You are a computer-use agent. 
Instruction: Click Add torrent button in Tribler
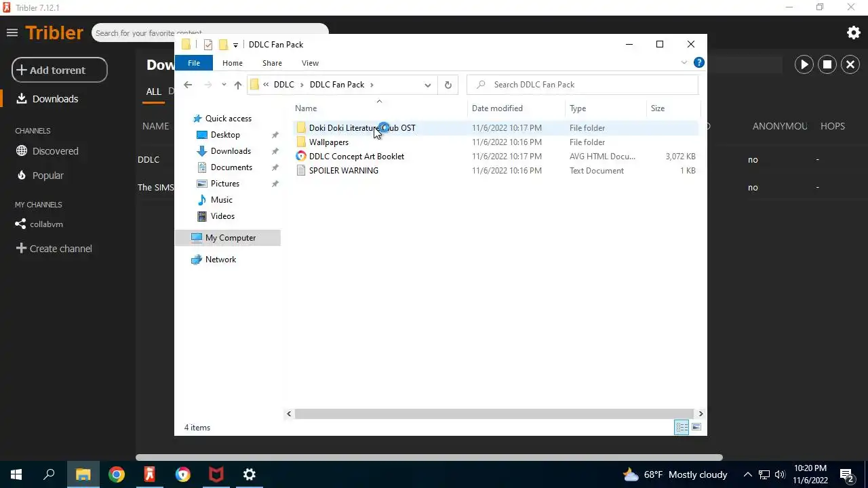coord(60,70)
